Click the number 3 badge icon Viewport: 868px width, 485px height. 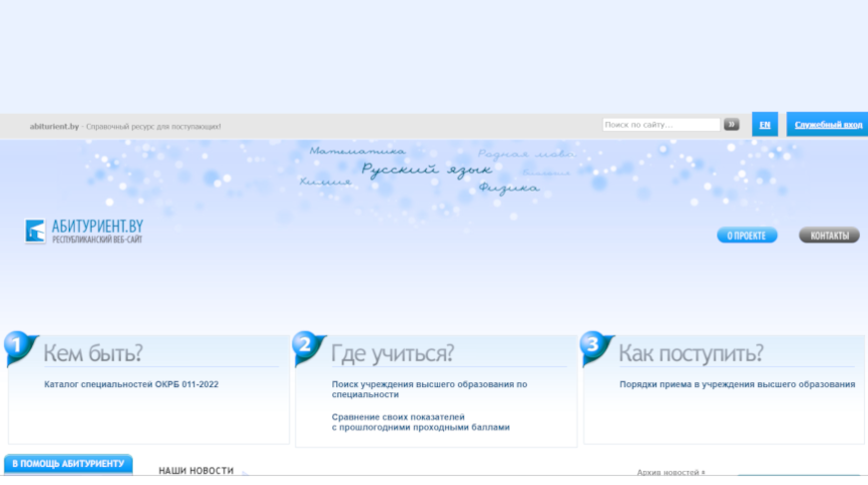pos(595,347)
